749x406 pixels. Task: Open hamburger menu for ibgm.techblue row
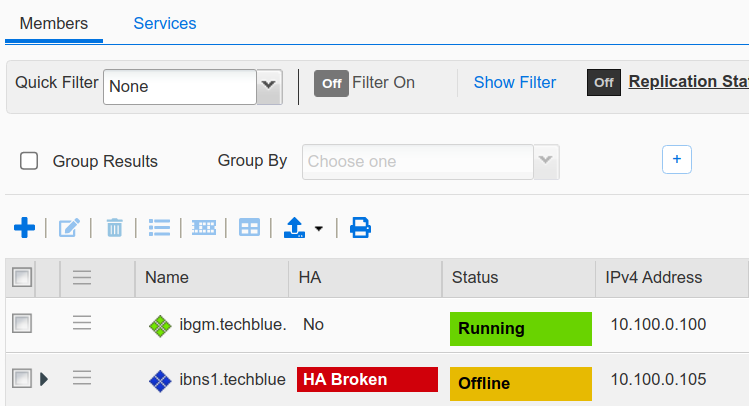[82, 323]
